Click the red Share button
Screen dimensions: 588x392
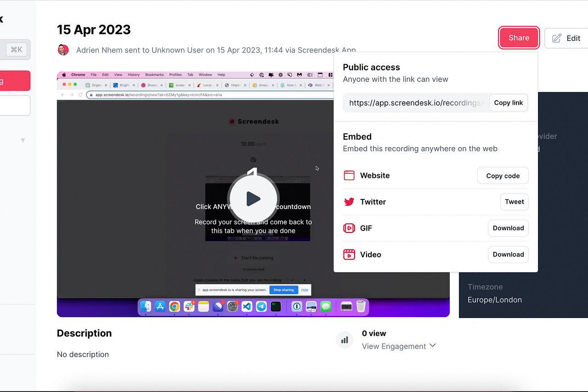[x=519, y=38]
